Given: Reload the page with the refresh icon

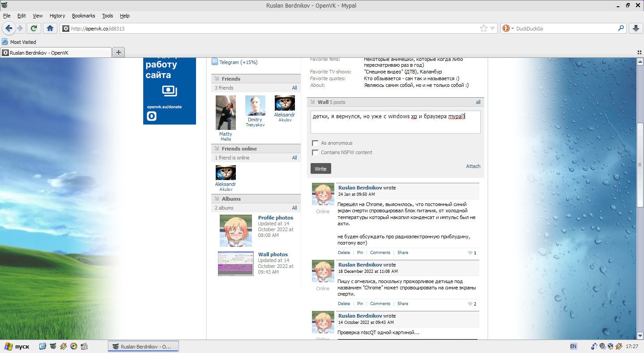Looking at the screenshot, I should coord(33,28).
